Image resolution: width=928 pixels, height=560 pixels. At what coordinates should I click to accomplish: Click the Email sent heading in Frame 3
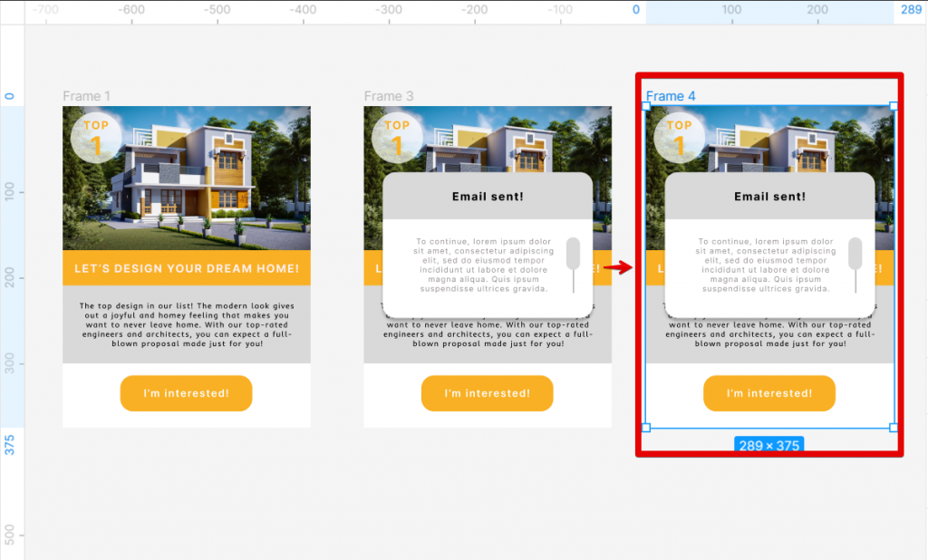coord(487,197)
